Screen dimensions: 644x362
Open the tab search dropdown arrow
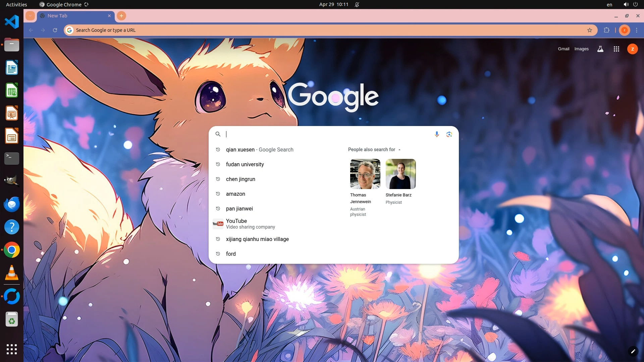[x=30, y=16]
